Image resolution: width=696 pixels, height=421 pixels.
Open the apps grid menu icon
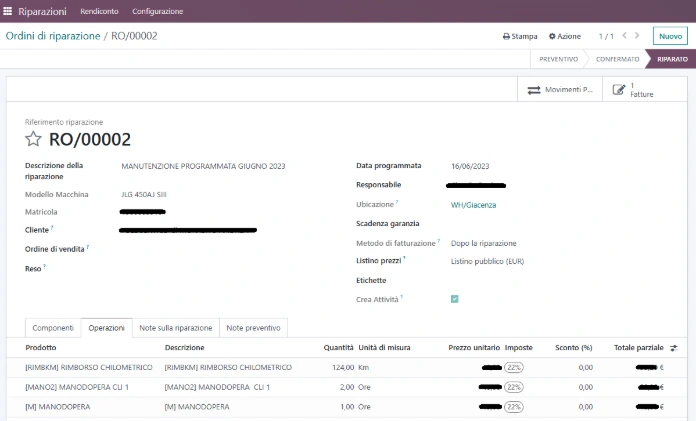(x=8, y=11)
